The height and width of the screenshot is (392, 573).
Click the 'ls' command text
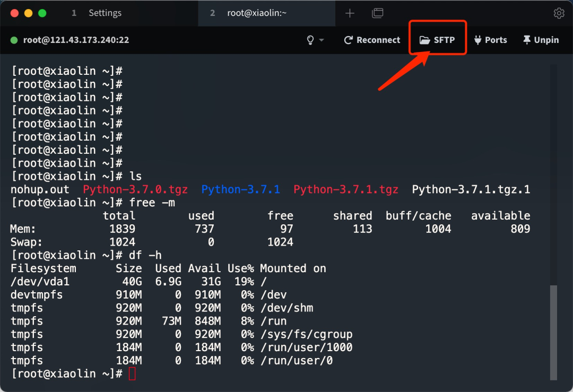136,177
